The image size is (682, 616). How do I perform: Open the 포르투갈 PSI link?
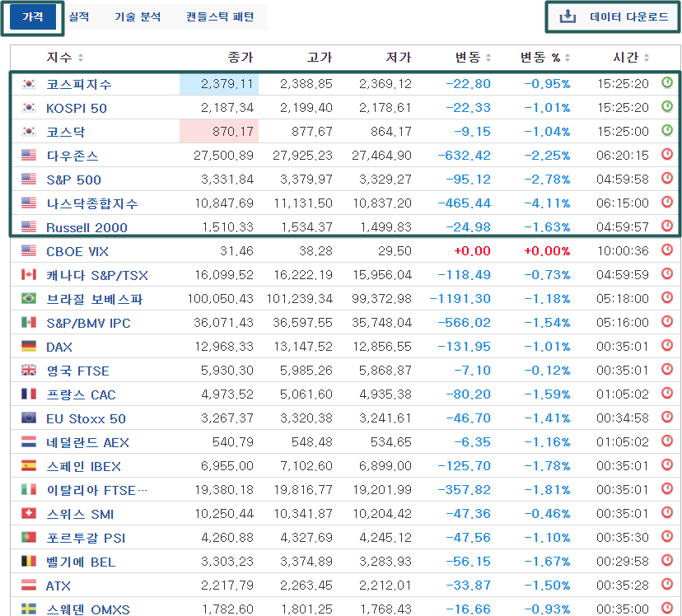click(86, 539)
